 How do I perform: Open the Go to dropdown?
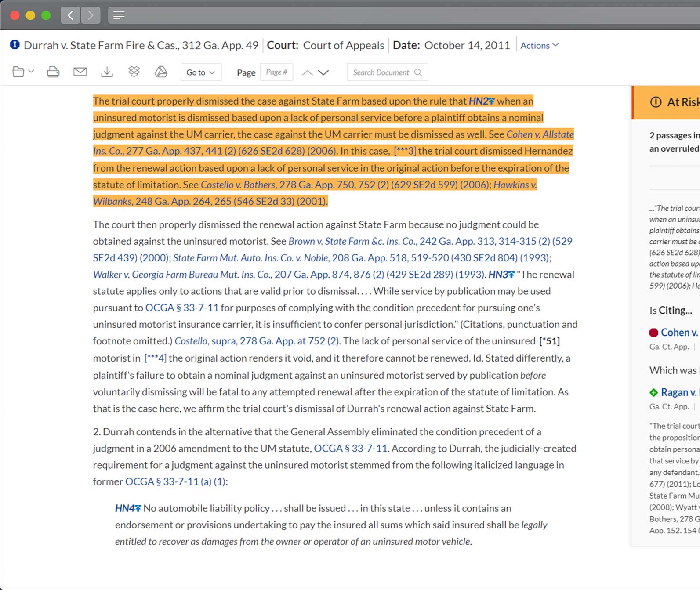coord(201,72)
